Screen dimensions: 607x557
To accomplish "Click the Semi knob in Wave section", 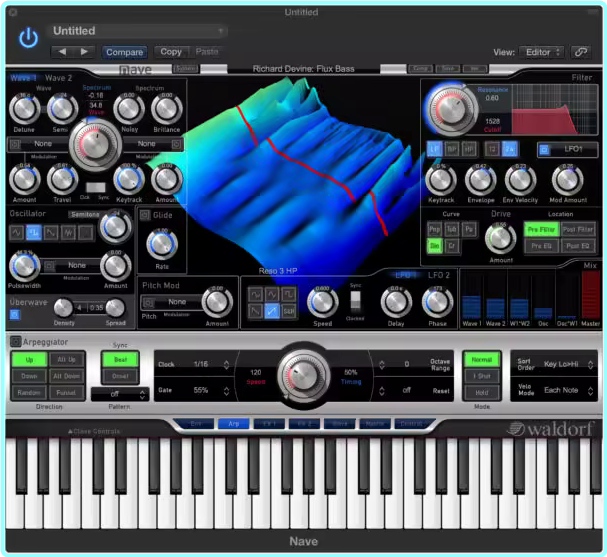I will pyautogui.click(x=62, y=109).
